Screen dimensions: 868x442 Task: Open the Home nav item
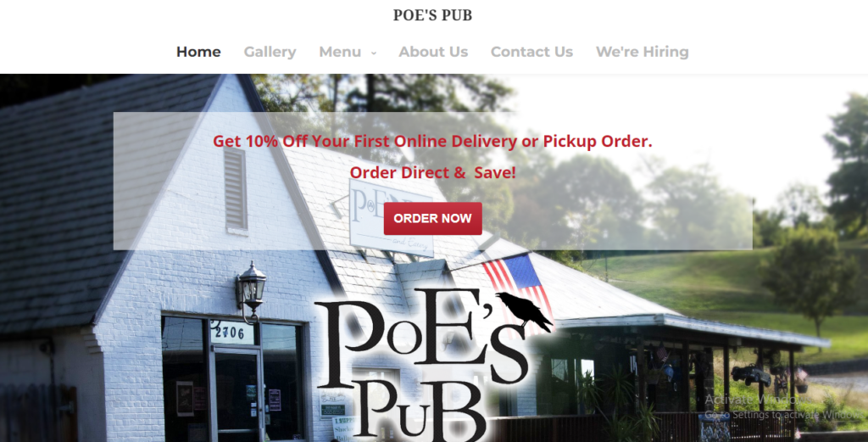pyautogui.click(x=198, y=52)
